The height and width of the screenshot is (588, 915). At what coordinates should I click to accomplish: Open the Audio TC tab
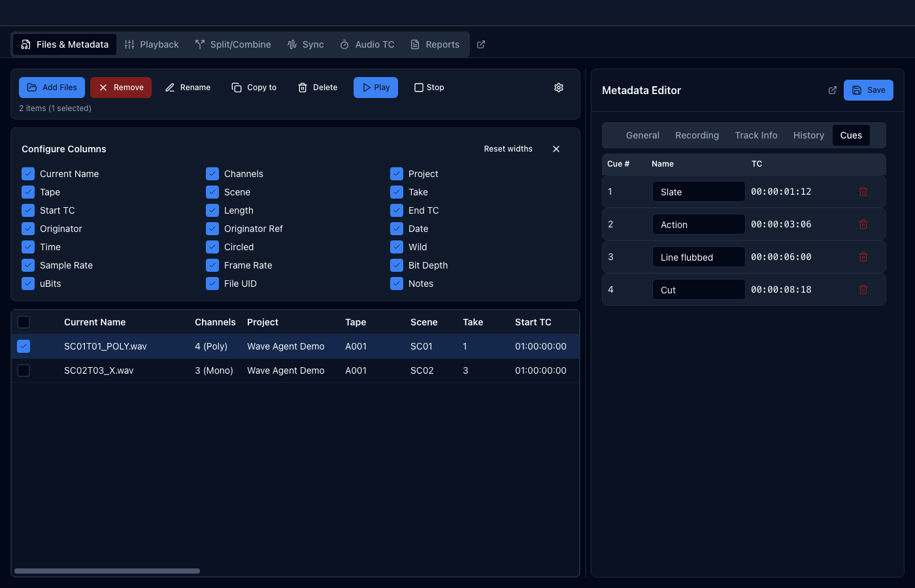367,44
